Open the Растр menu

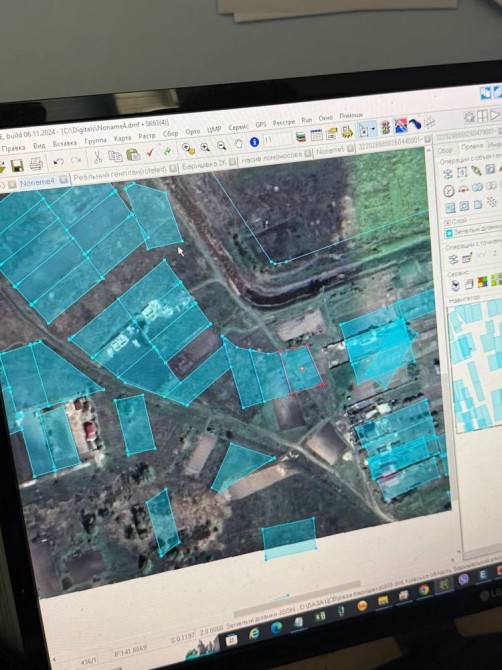tap(147, 136)
